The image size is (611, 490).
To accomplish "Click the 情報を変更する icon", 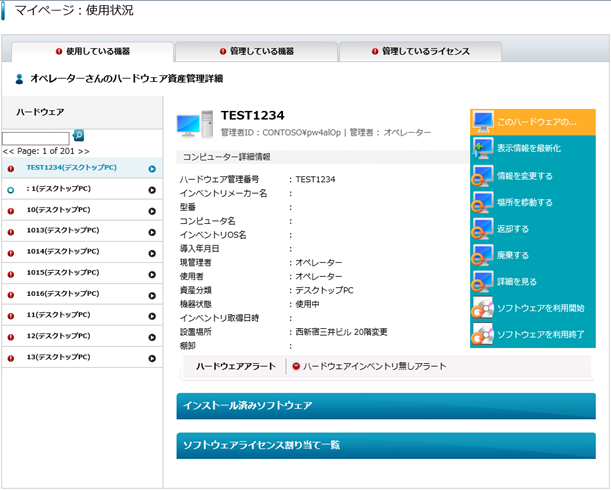I will [482, 176].
